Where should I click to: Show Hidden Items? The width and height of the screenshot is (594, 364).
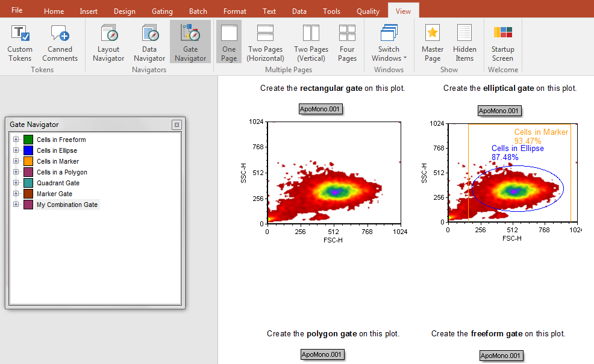click(464, 43)
